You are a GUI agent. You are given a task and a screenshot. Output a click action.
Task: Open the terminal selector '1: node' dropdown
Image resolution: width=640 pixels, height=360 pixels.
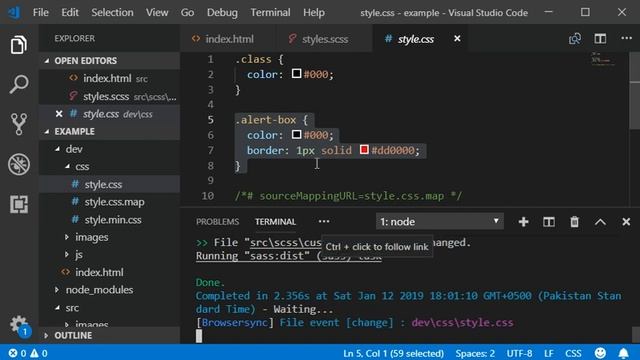[440, 222]
